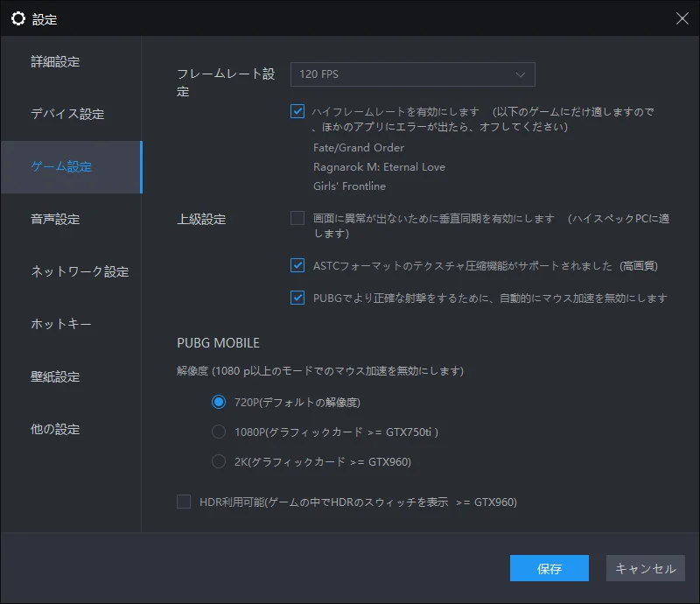
Task: Enable the 垂直同期 checkbox
Action: point(297,218)
